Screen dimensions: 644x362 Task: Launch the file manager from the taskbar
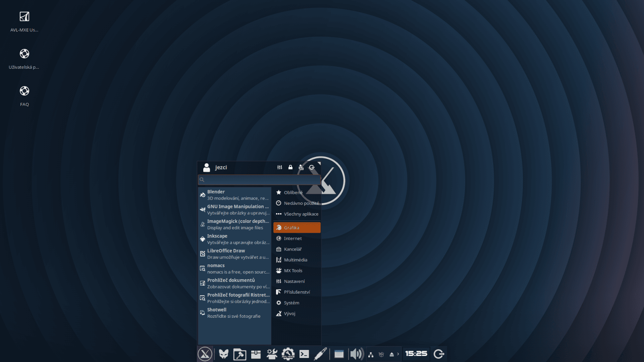click(x=239, y=354)
